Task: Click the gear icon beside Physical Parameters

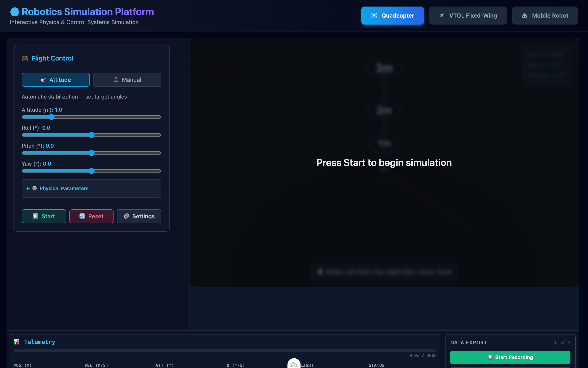Action: 35,188
